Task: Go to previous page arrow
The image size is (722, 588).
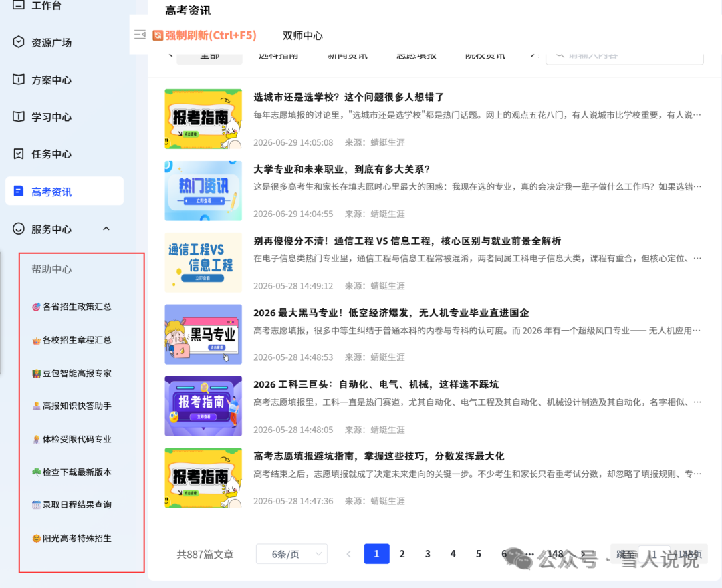Action: click(349, 554)
